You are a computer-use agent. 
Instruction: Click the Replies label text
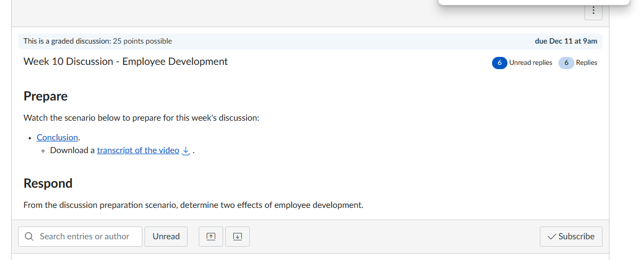[x=587, y=63]
